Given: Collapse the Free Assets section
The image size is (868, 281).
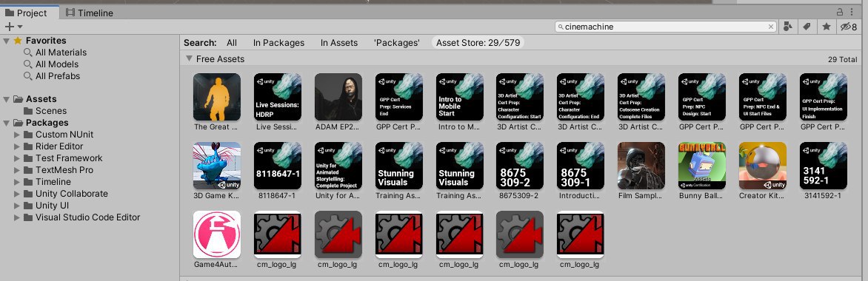Looking at the screenshot, I should pyautogui.click(x=190, y=58).
